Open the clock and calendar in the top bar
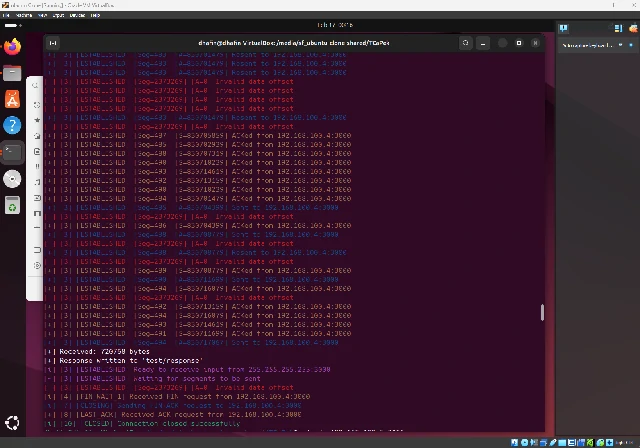This screenshot has width=640, height=448. pos(335,25)
